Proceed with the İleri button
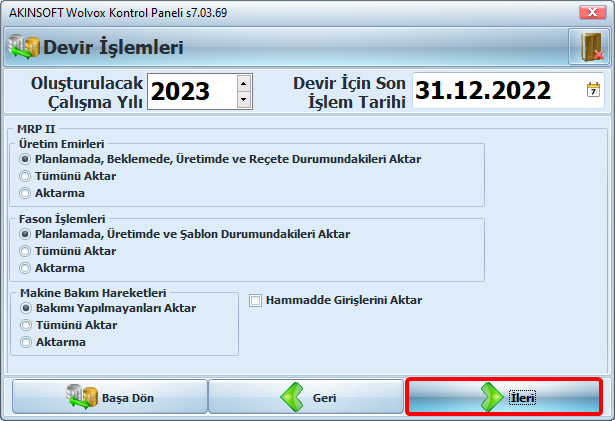The width and height of the screenshot is (615, 421). [504, 397]
